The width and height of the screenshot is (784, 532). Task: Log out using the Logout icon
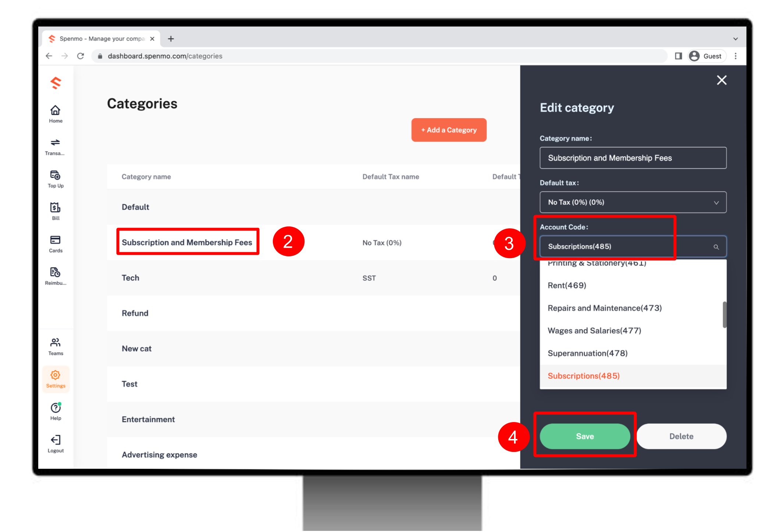click(x=56, y=444)
